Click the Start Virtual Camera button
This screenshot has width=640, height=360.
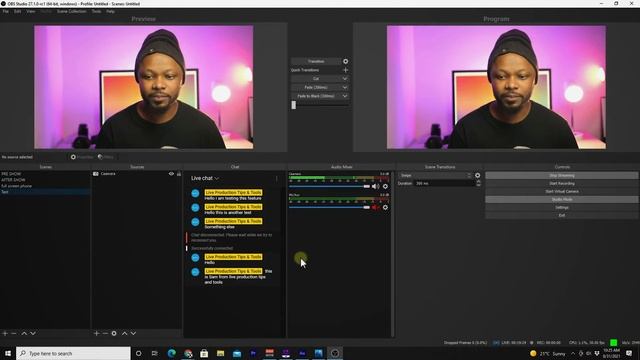pos(562,191)
